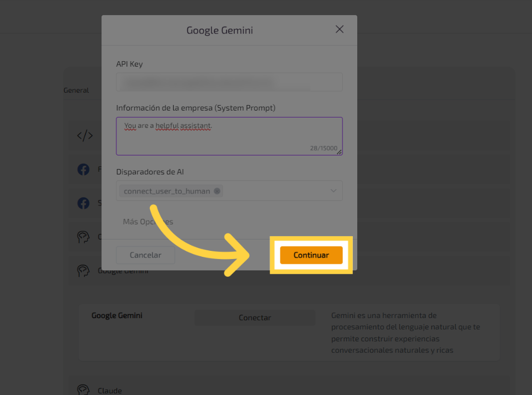Close the Google Gemini dialog with X

click(x=339, y=29)
